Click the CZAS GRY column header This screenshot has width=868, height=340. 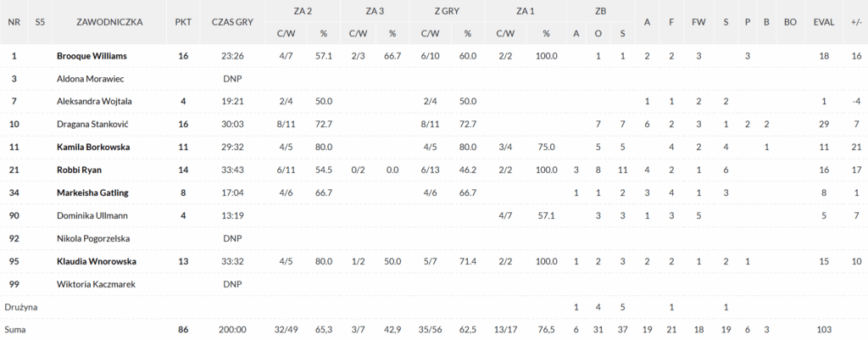(232, 22)
